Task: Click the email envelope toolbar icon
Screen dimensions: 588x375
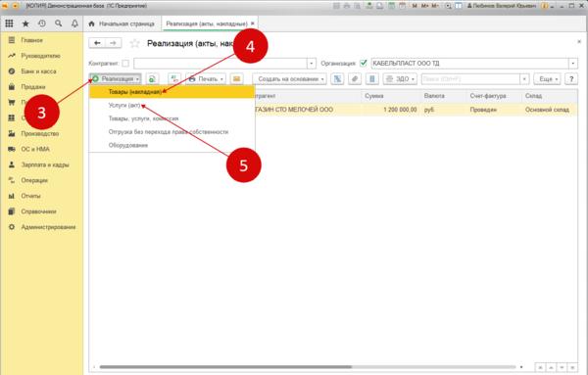Action: [x=236, y=79]
